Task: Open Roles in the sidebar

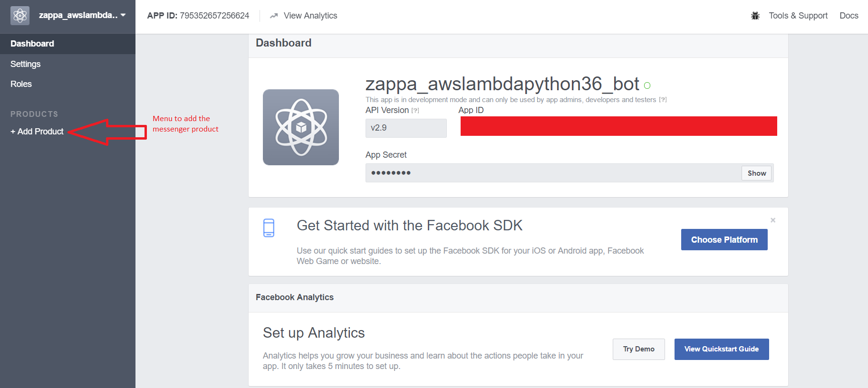Action: click(x=21, y=84)
